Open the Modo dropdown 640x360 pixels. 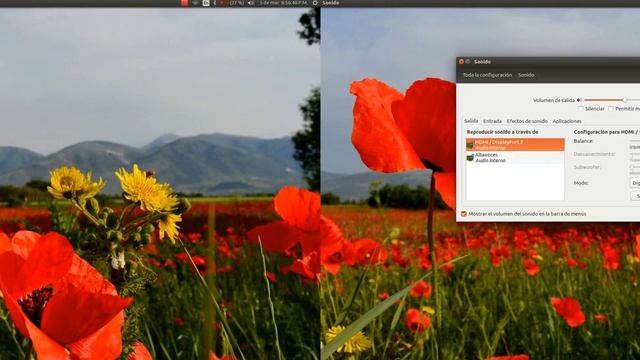pos(635,183)
